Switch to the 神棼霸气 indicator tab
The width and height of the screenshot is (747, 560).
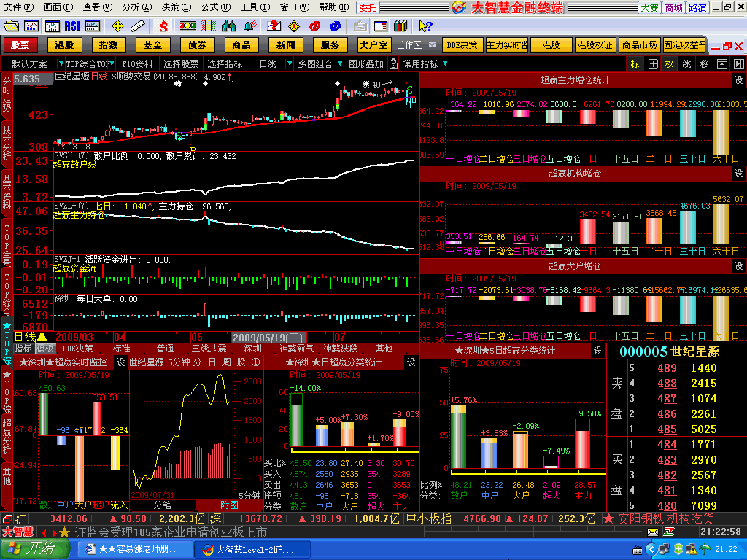point(296,349)
